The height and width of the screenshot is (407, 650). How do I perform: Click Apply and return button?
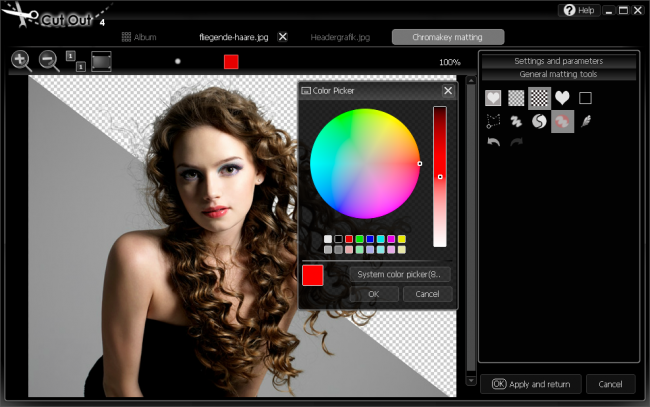click(x=531, y=384)
